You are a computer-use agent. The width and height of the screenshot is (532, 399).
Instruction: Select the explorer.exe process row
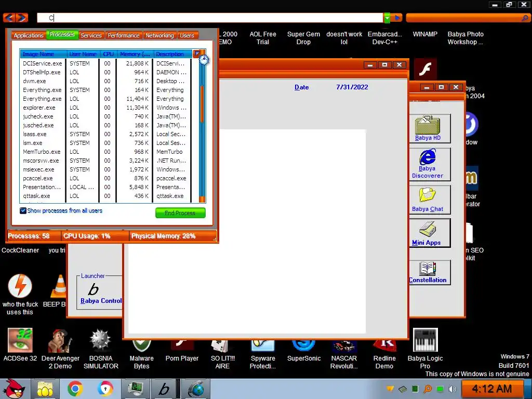tap(105, 108)
